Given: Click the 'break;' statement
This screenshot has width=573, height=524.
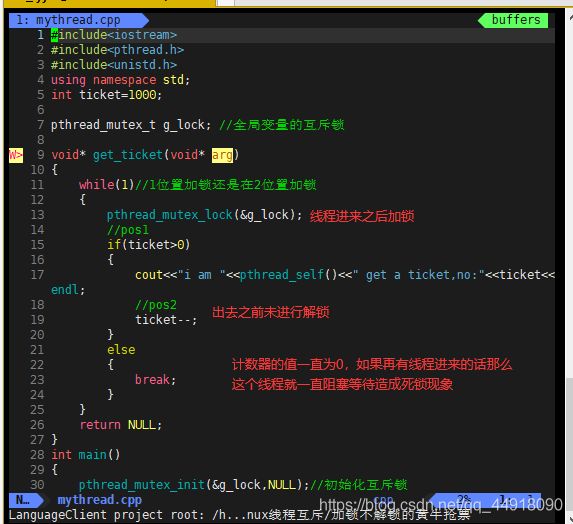Looking at the screenshot, I should click(155, 380).
